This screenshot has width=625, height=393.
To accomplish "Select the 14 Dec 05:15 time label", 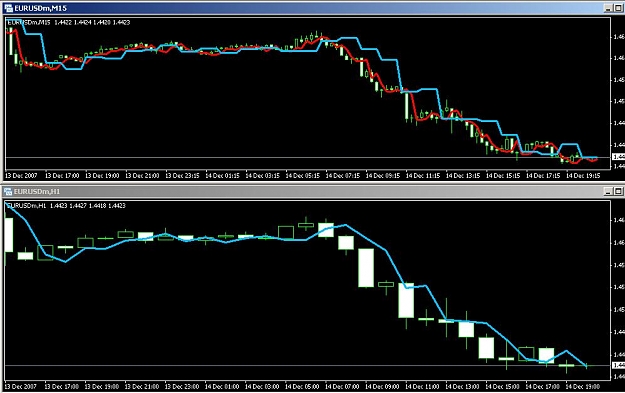I will click(x=303, y=175).
